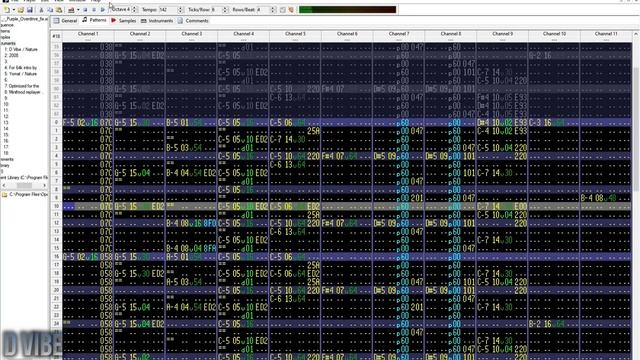Click the Channel 6 header

347,36
